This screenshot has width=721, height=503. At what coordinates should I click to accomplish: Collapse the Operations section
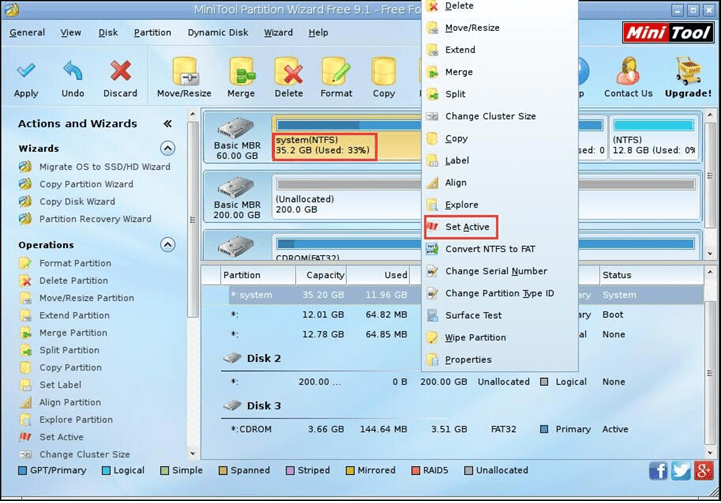(x=167, y=245)
